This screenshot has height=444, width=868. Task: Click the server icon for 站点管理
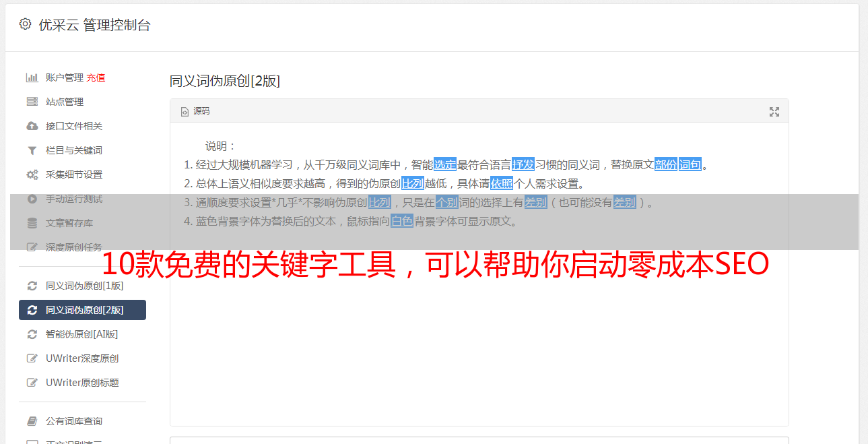tap(32, 102)
